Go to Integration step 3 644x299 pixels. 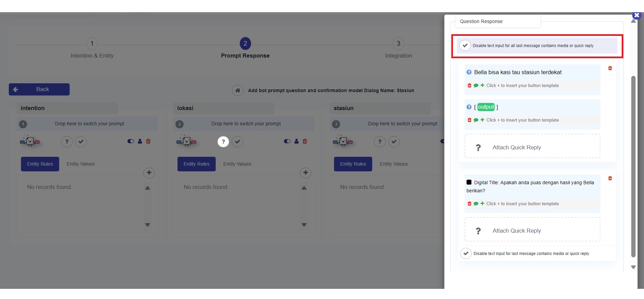[x=398, y=44]
